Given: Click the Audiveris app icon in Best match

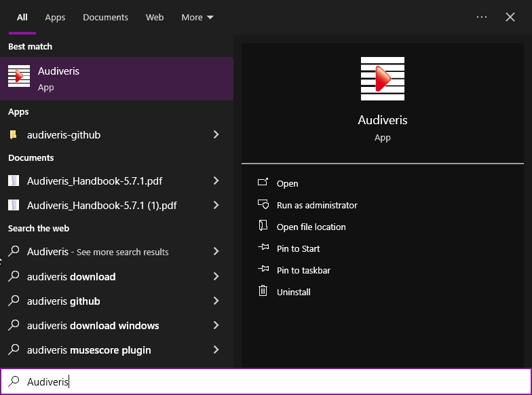Looking at the screenshot, I should [x=19, y=77].
